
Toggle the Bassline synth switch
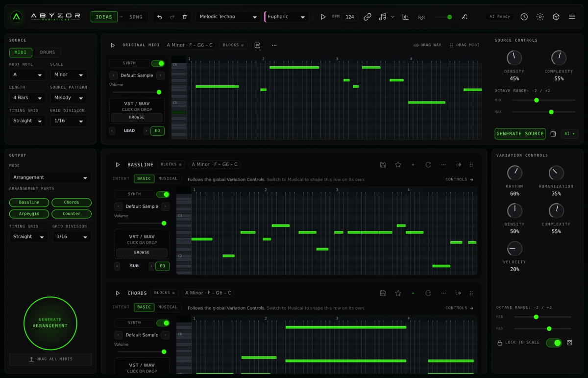163,194
